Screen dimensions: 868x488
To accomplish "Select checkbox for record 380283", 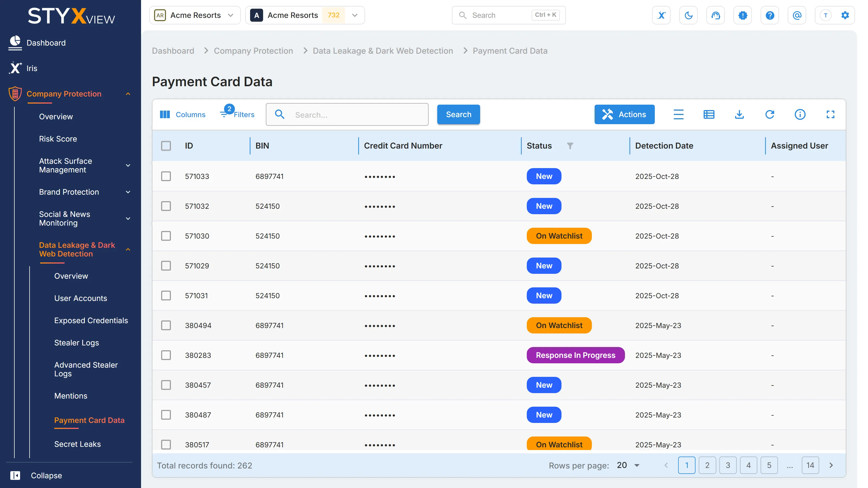I will pyautogui.click(x=166, y=355).
